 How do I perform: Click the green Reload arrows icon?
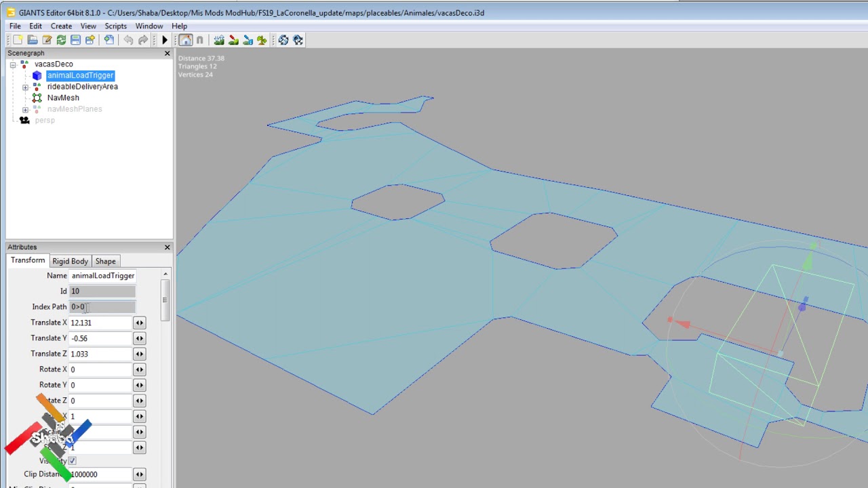[x=61, y=40]
